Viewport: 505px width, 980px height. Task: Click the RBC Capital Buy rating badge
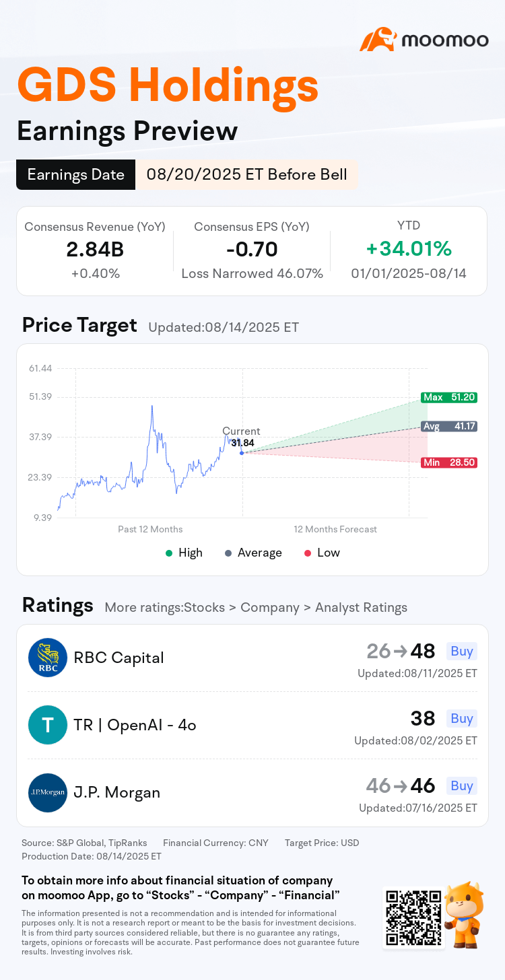click(x=462, y=651)
